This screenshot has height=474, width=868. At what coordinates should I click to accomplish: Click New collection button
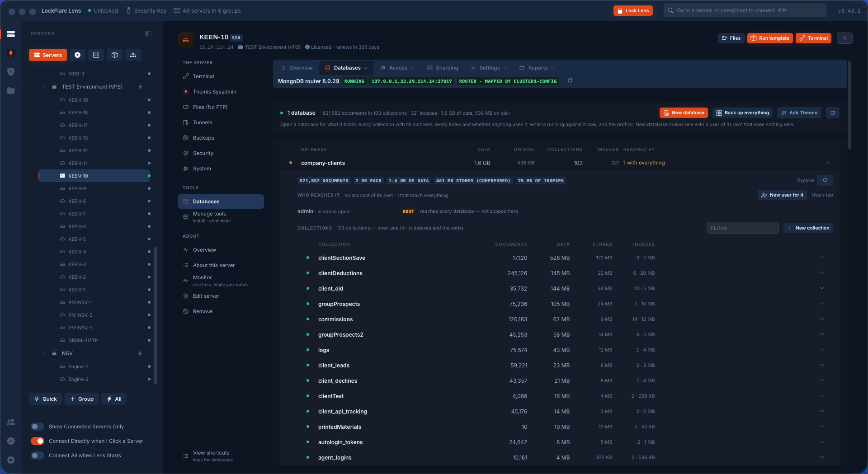(x=808, y=228)
